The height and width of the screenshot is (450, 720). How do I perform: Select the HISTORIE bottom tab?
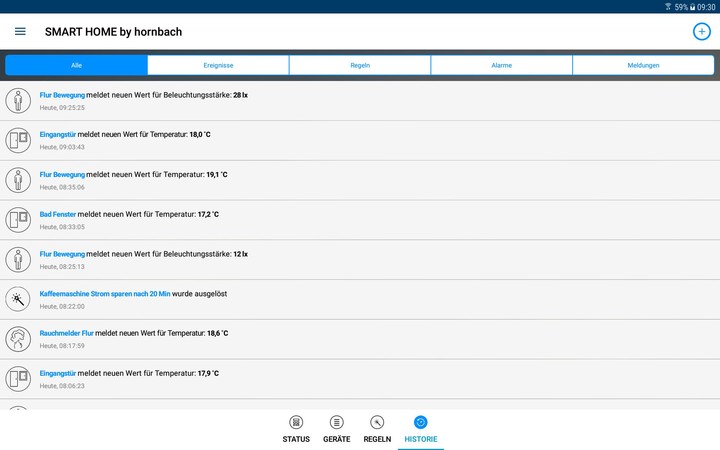[x=421, y=430]
